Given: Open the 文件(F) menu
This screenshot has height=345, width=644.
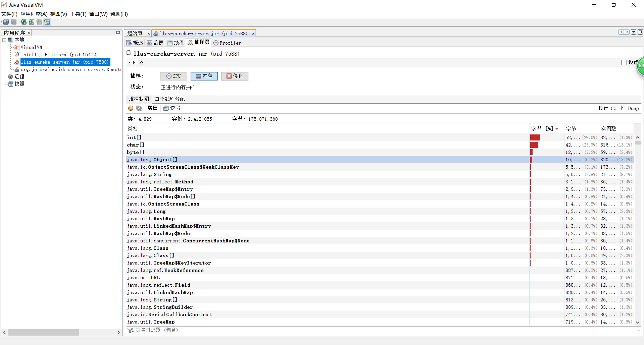Looking at the screenshot, I should tap(9, 14).
